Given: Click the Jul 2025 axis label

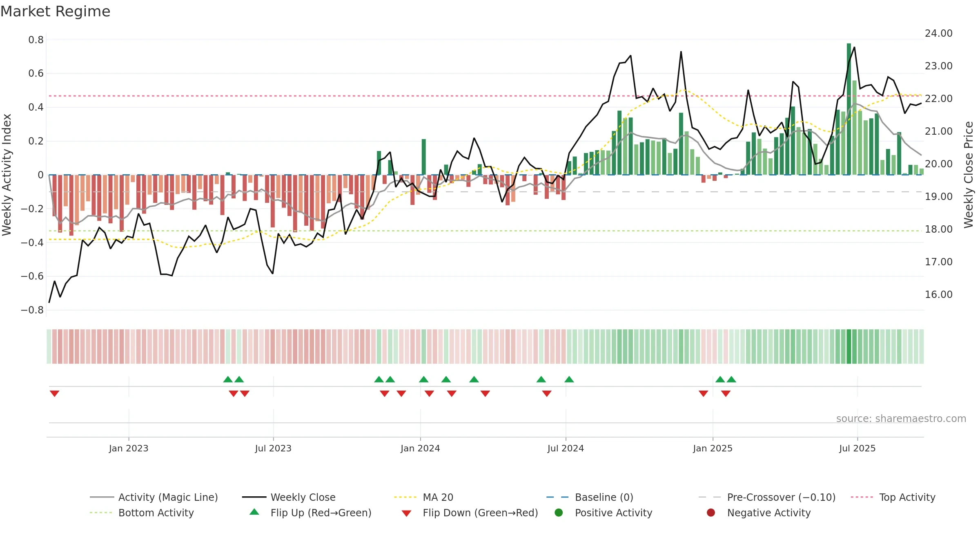Looking at the screenshot, I should 857,448.
